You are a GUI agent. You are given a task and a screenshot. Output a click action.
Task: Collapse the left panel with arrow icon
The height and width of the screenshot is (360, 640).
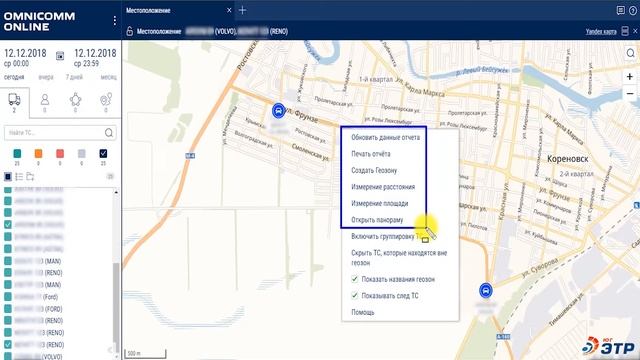109,350
